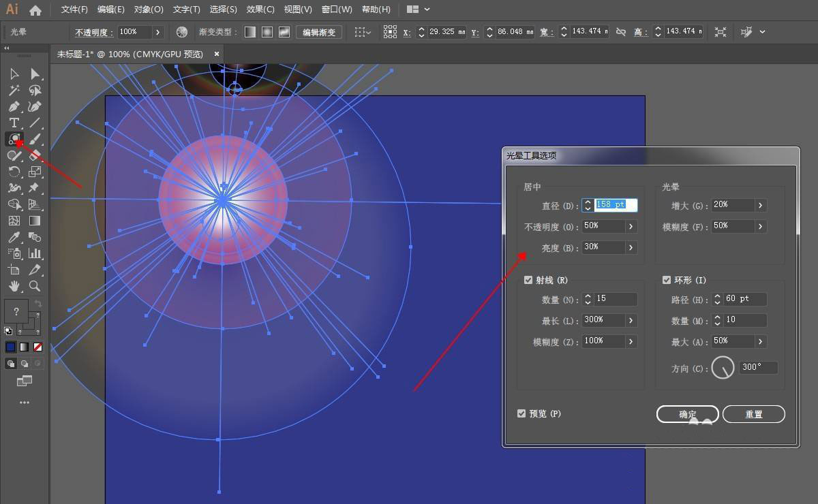818x504 pixels.
Task: Select the Selection tool (black arrow)
Action: tap(14, 74)
